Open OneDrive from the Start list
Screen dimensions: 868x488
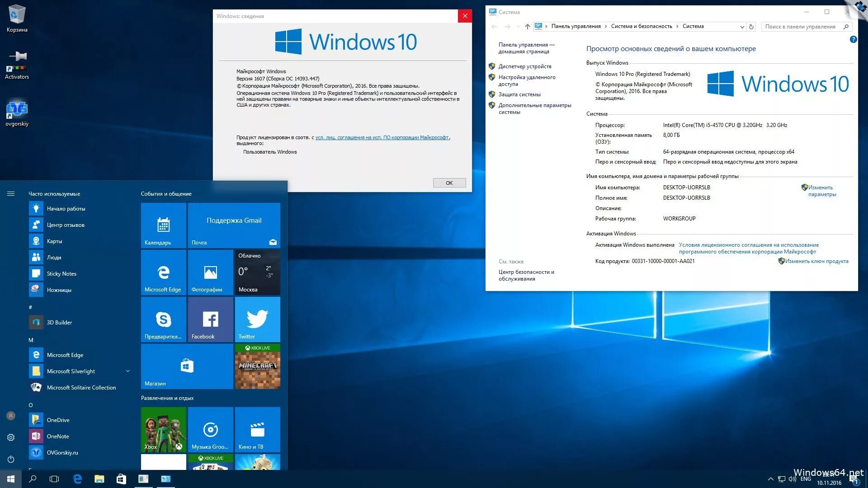pos(80,420)
